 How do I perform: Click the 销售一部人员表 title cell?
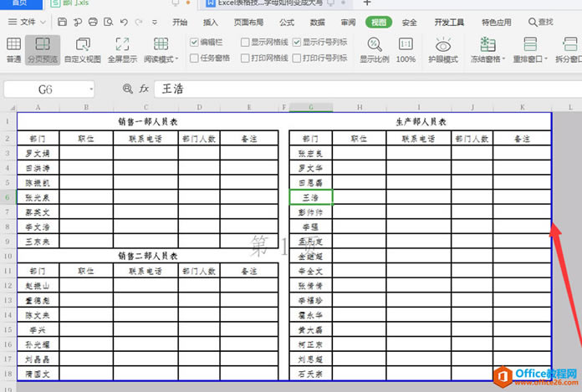(x=148, y=122)
